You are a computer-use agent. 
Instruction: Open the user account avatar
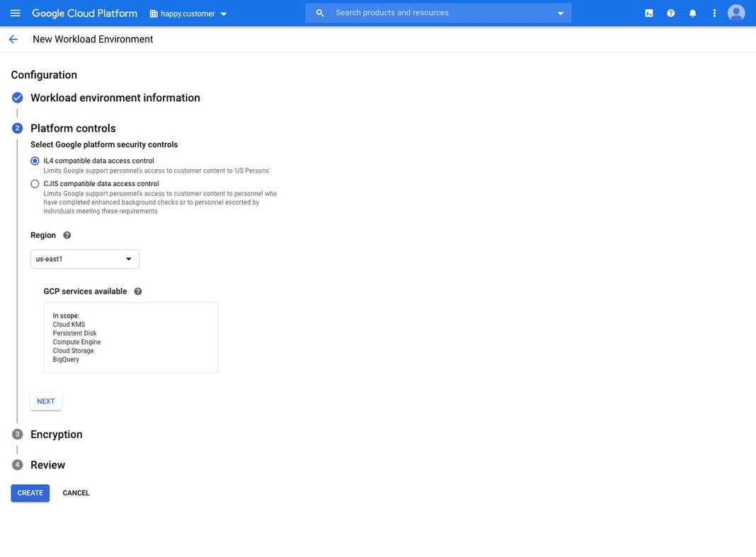(x=735, y=13)
